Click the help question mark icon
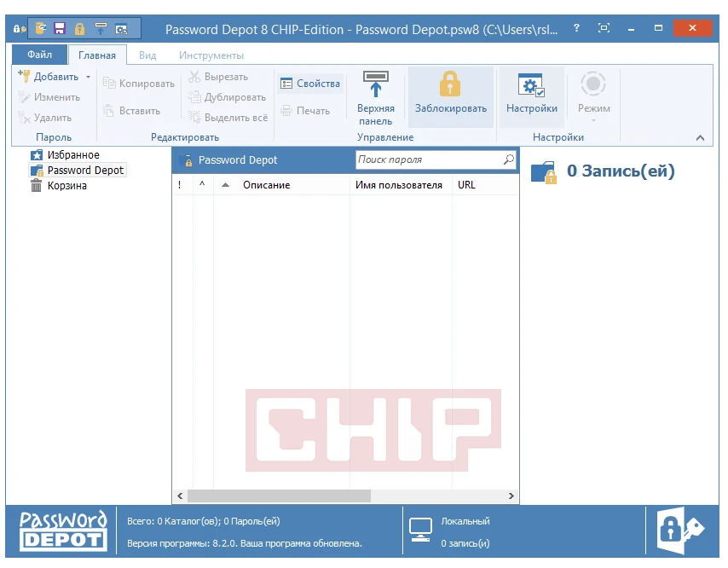Screen dimensions: 728x568 pyautogui.click(x=577, y=28)
